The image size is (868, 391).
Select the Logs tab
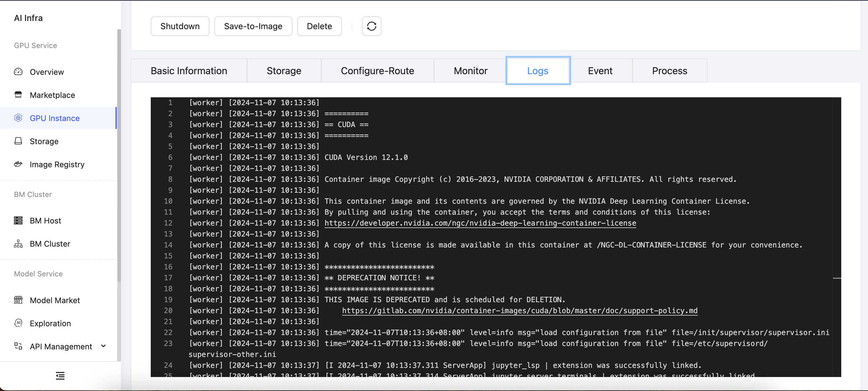pos(538,71)
